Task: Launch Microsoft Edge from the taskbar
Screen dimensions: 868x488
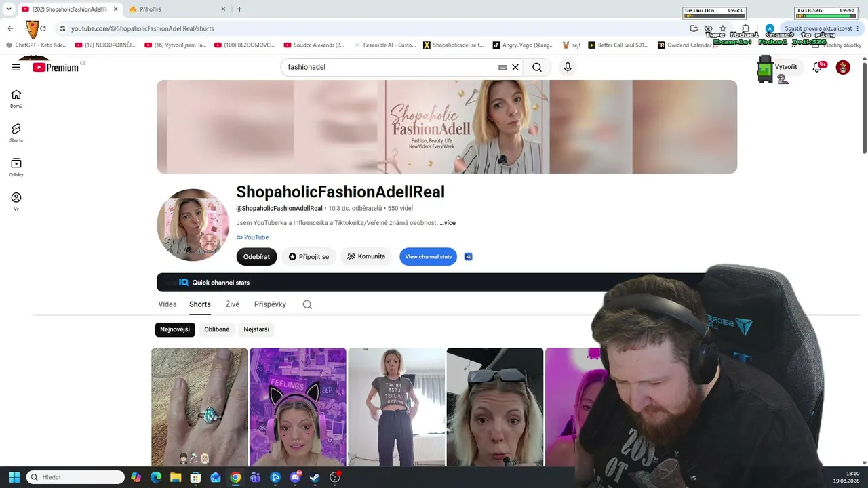Action: pyautogui.click(x=156, y=477)
